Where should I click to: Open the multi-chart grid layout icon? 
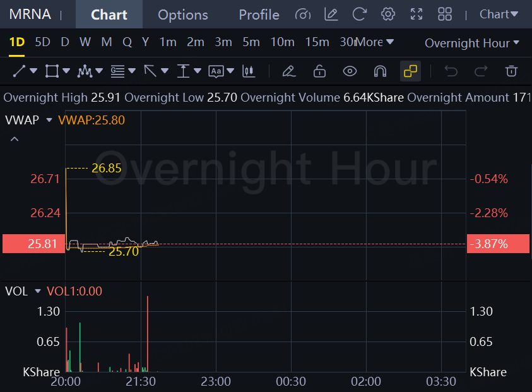(x=445, y=15)
